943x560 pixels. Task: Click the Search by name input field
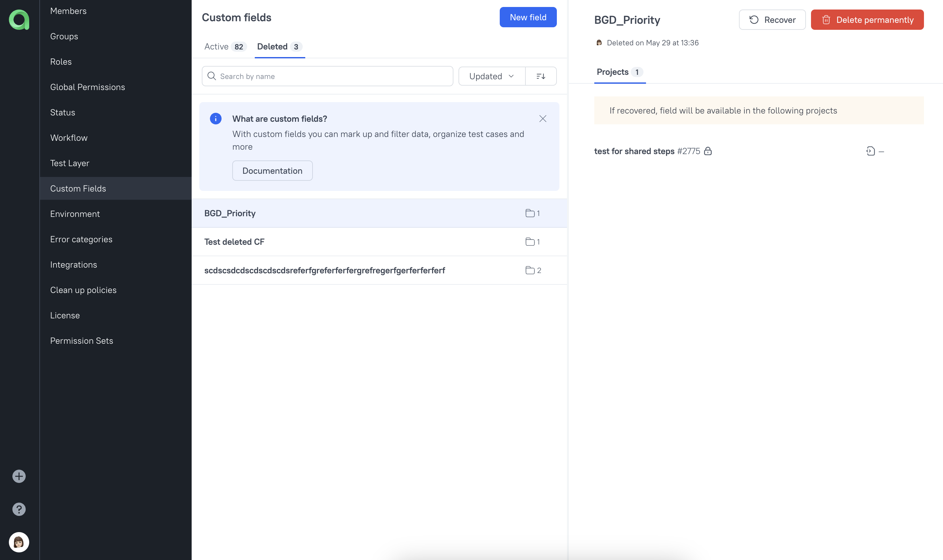[327, 75]
